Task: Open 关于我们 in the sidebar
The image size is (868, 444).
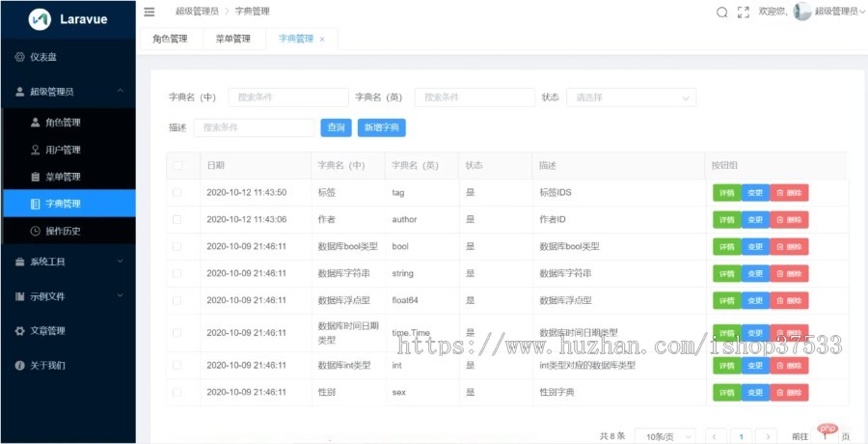Action: (x=68, y=365)
